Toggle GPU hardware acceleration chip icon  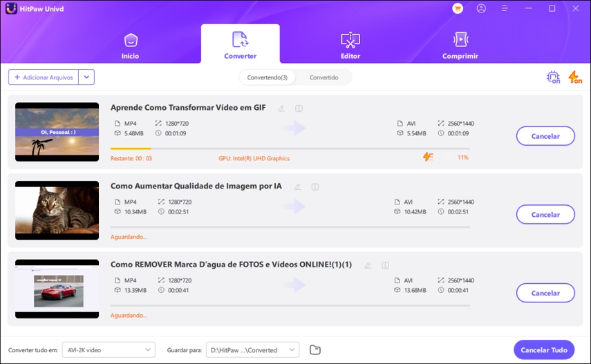(x=553, y=77)
